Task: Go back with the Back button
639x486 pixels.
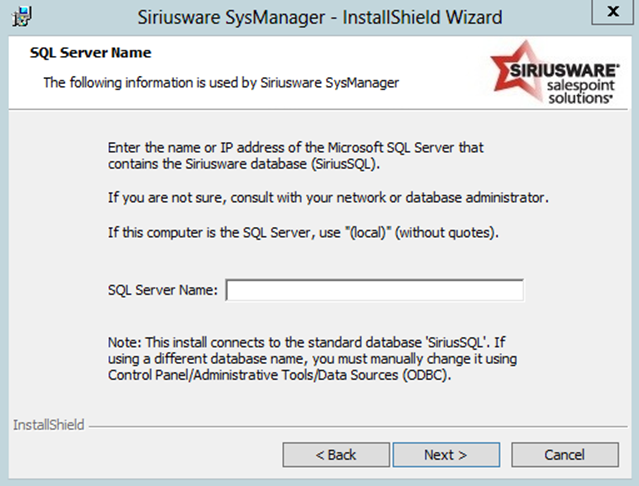Action: [x=336, y=454]
